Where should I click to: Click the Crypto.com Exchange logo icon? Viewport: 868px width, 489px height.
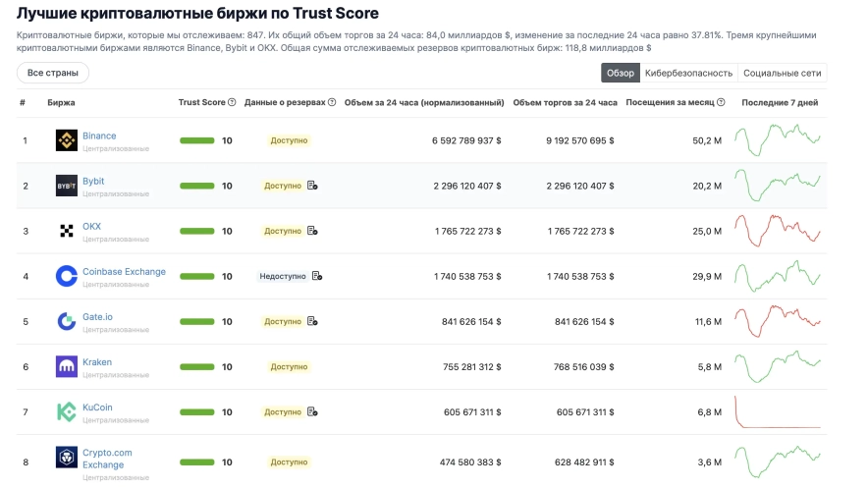pyautogui.click(x=66, y=458)
